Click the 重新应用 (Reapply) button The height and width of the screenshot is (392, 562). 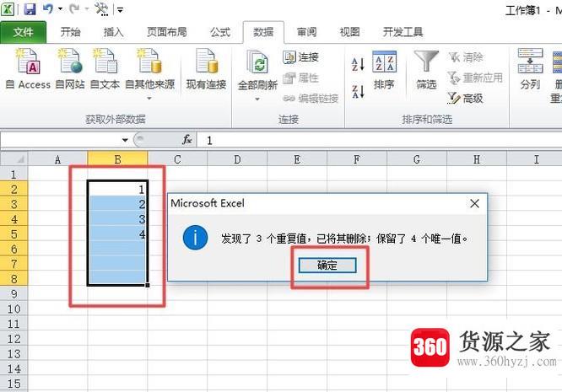tap(475, 78)
